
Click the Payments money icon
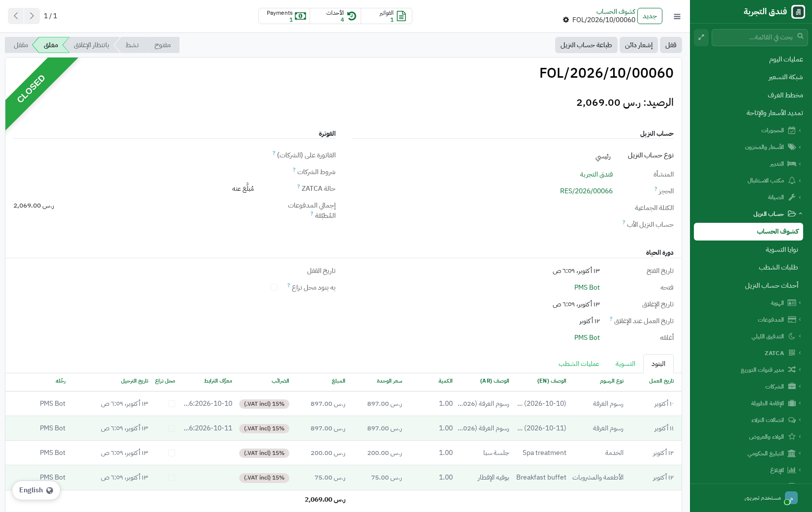point(300,16)
